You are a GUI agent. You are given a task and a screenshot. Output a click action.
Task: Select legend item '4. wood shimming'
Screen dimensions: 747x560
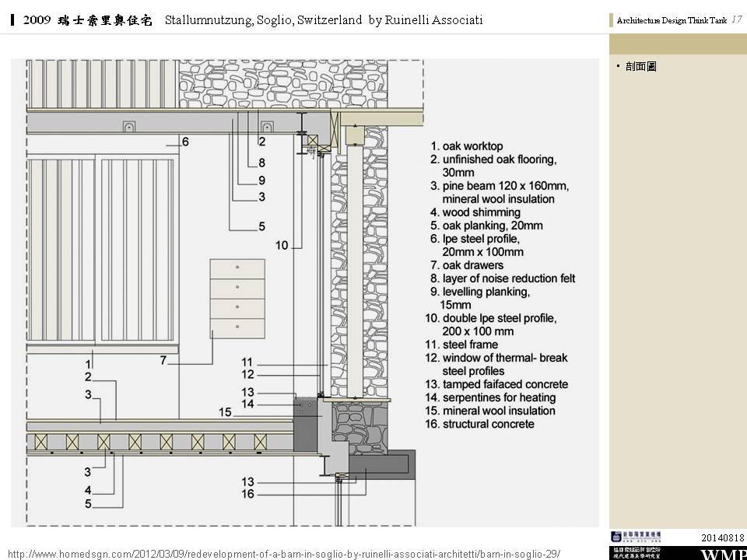475,212
